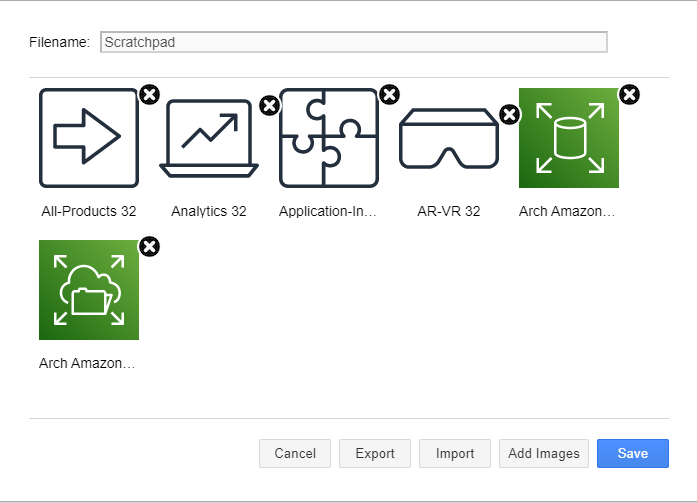The image size is (697, 503).
Task: Delete the first-row Arch Amazon database image
Action: pyautogui.click(x=629, y=95)
